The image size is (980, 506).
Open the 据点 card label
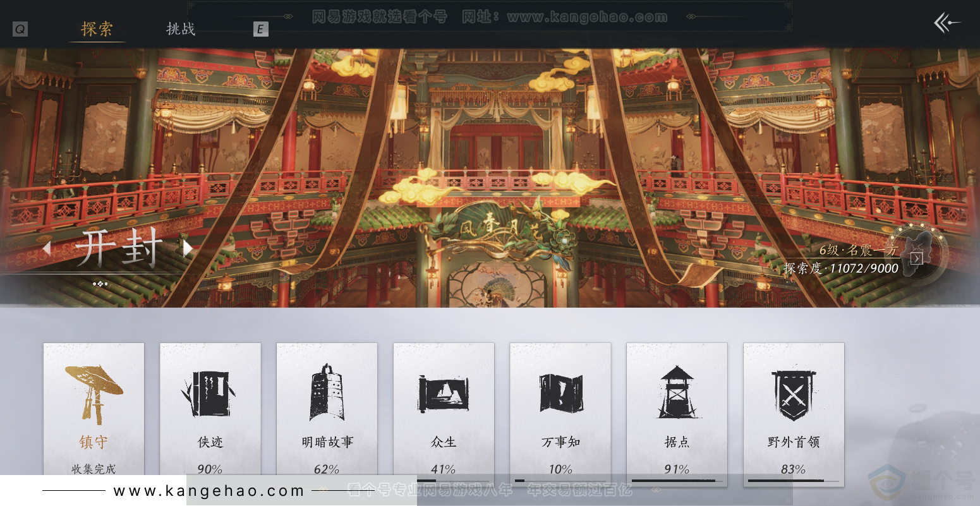click(677, 442)
